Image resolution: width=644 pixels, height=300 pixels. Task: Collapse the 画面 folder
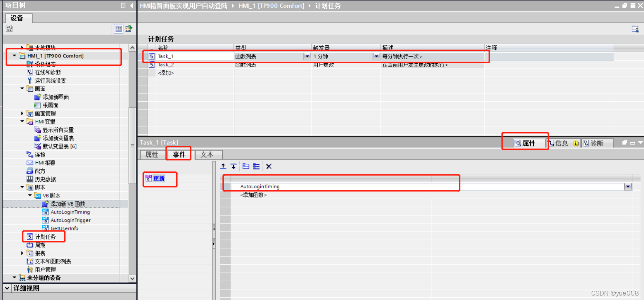pos(22,89)
